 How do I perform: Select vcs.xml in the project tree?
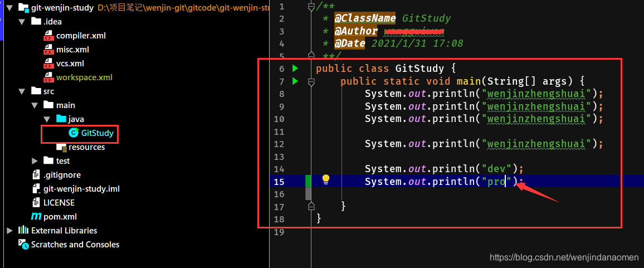[x=70, y=64]
